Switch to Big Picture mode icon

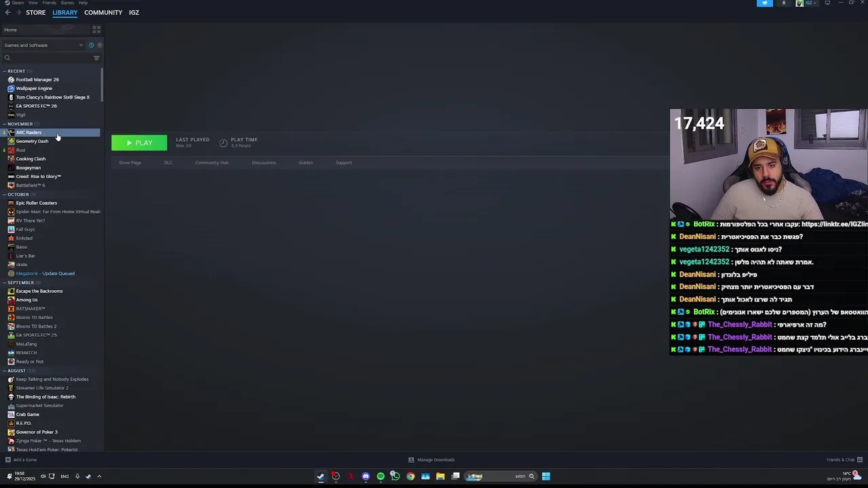[827, 3]
